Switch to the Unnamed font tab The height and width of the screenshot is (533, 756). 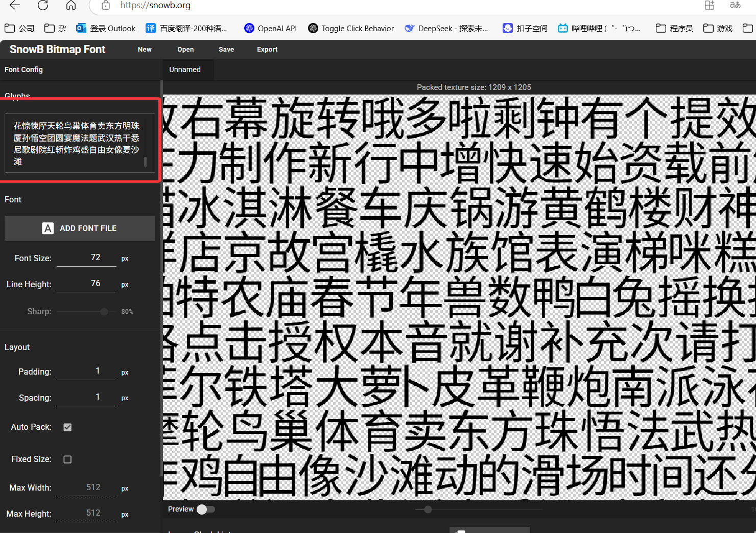[x=184, y=69]
